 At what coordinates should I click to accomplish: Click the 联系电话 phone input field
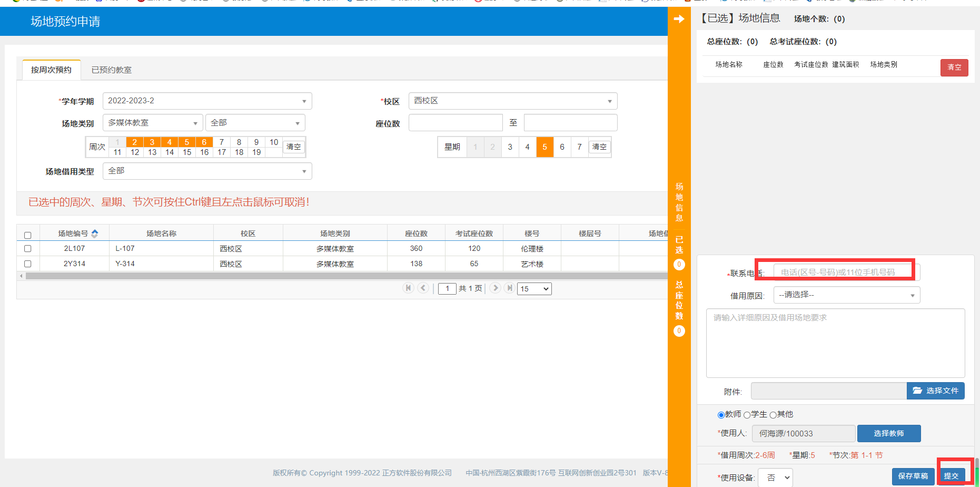846,272
